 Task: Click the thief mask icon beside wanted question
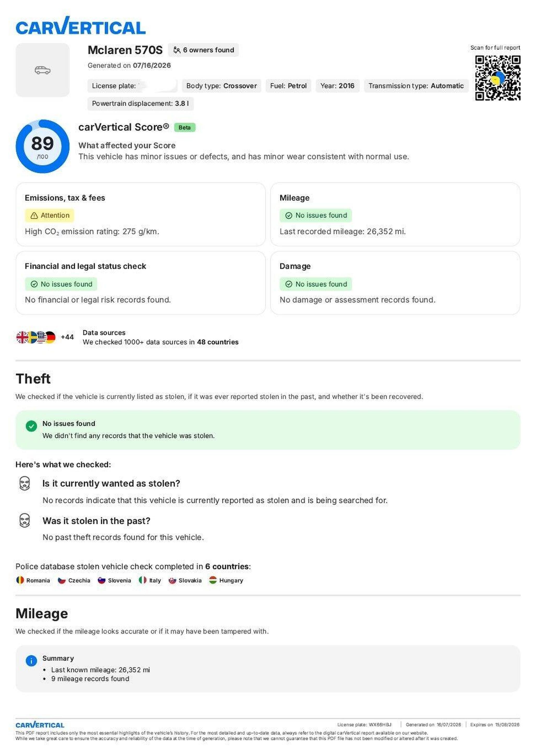pos(25,483)
